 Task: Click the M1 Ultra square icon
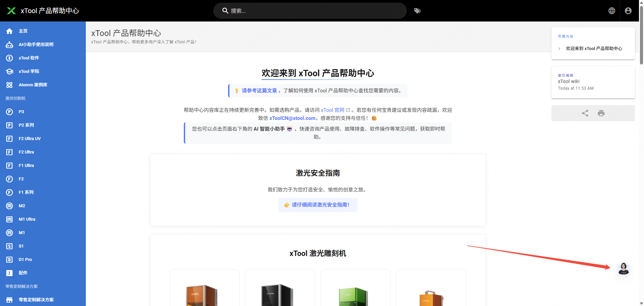coord(9,219)
